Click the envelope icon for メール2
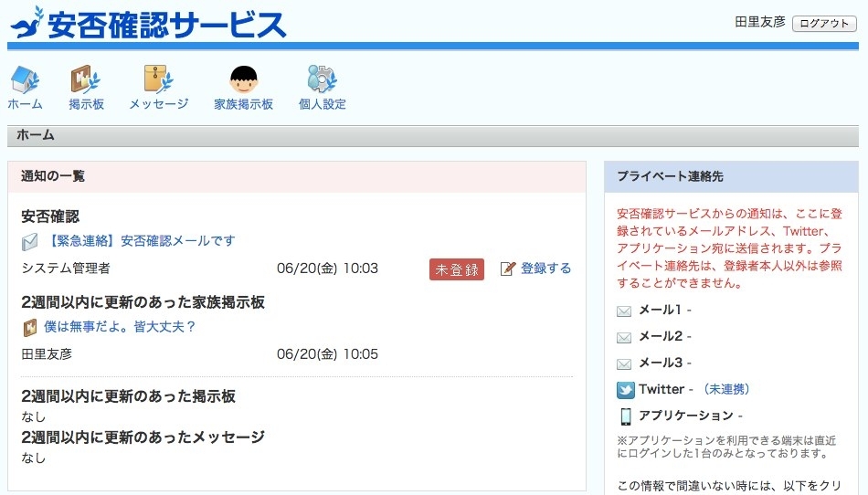Viewport: 868px width, 495px height. click(x=624, y=337)
